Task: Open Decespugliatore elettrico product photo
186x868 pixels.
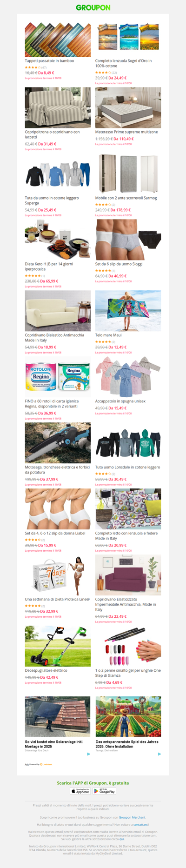Action: click(x=58, y=646)
